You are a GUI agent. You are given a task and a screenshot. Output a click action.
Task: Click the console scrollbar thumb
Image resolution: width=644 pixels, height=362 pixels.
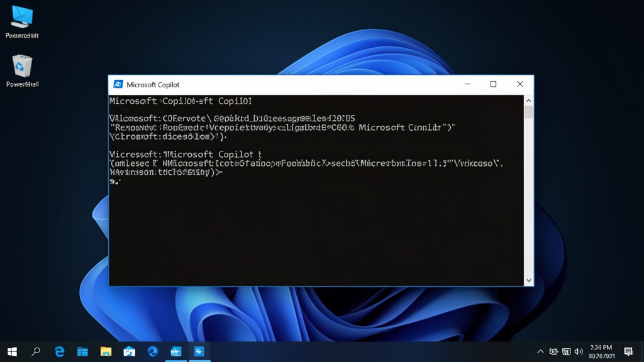528,112
